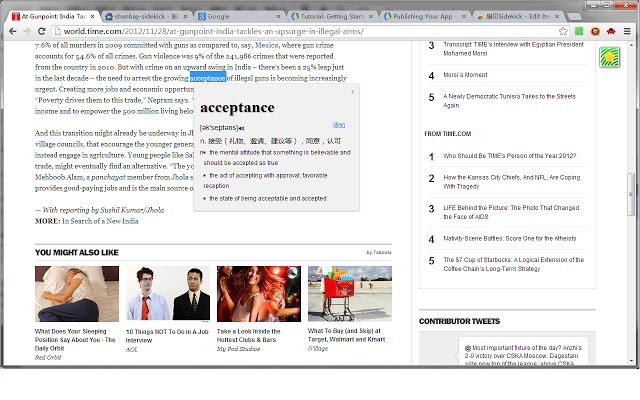Open How the Kansas City Chiefs article
The image size is (640, 400).
click(x=511, y=182)
